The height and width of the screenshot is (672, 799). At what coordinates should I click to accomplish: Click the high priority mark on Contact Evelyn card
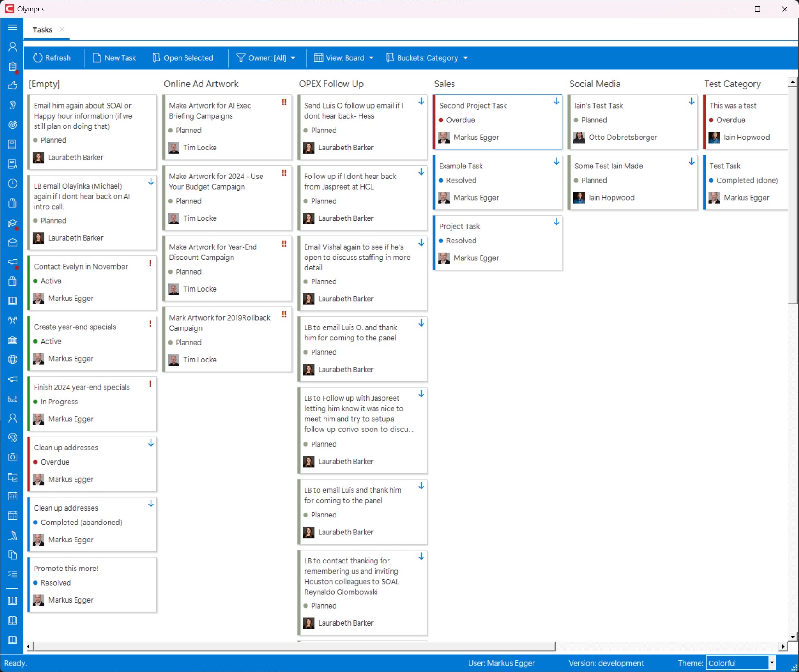point(150,263)
